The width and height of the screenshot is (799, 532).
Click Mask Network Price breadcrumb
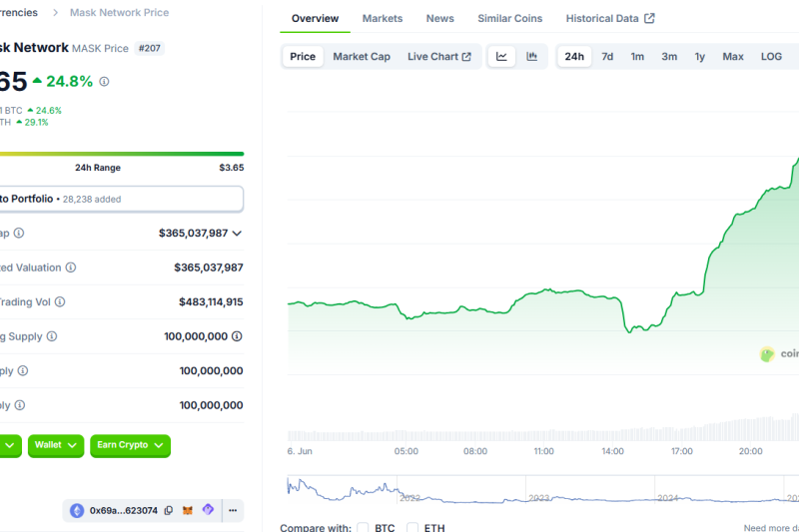click(x=119, y=12)
